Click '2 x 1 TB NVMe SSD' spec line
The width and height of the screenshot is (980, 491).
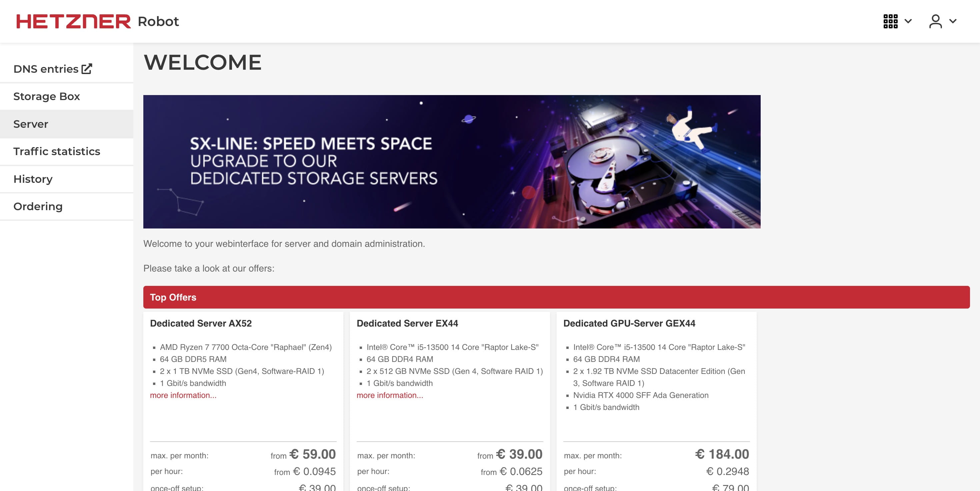tap(242, 371)
